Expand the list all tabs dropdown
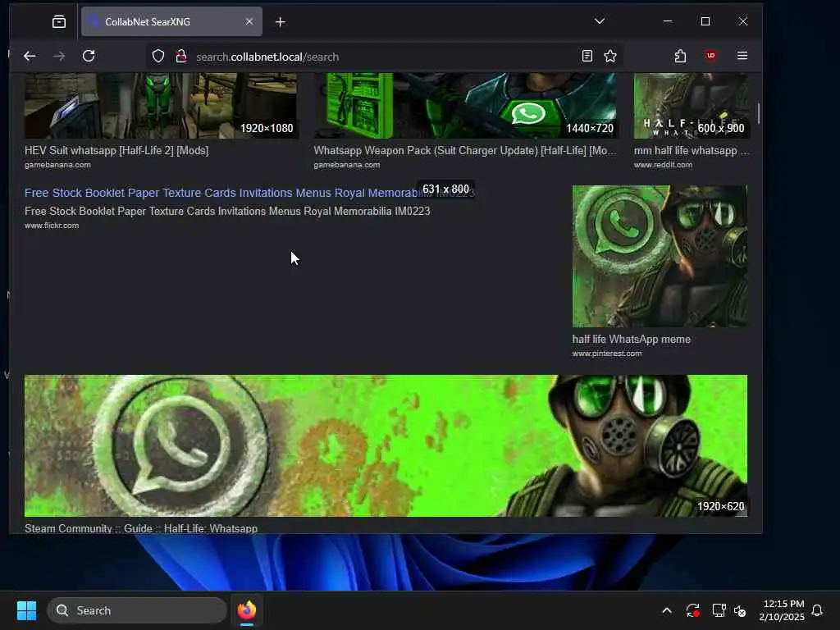840x630 pixels. pos(600,21)
